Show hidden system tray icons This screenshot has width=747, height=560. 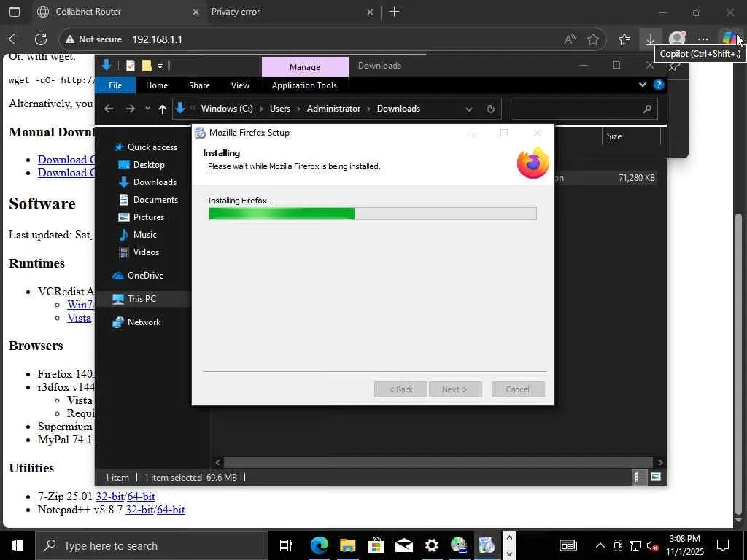point(600,545)
